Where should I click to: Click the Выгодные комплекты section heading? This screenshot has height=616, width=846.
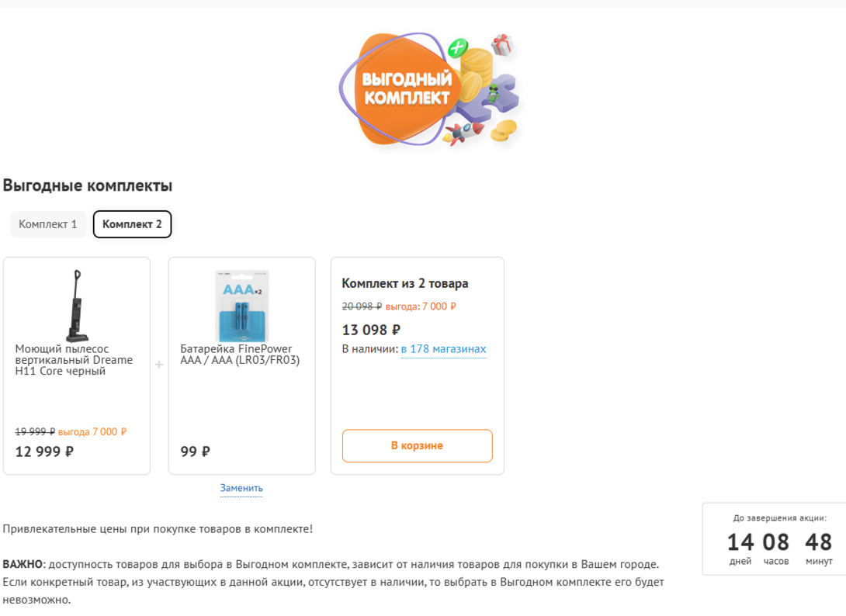tap(88, 185)
